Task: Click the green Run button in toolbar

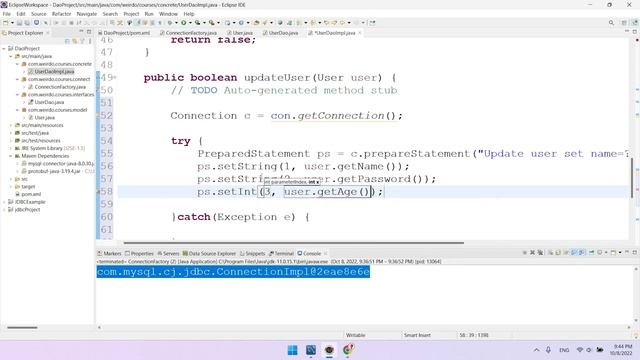Action: point(184,23)
